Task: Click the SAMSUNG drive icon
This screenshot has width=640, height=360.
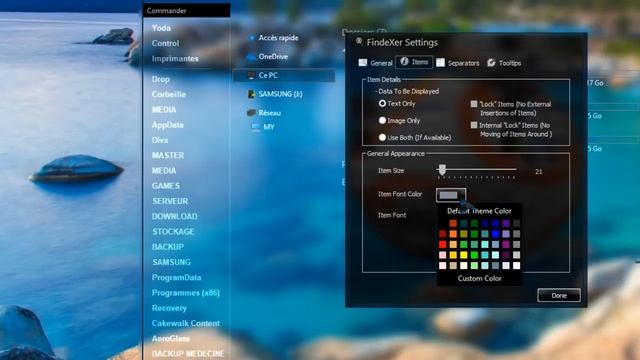Action: click(x=251, y=94)
